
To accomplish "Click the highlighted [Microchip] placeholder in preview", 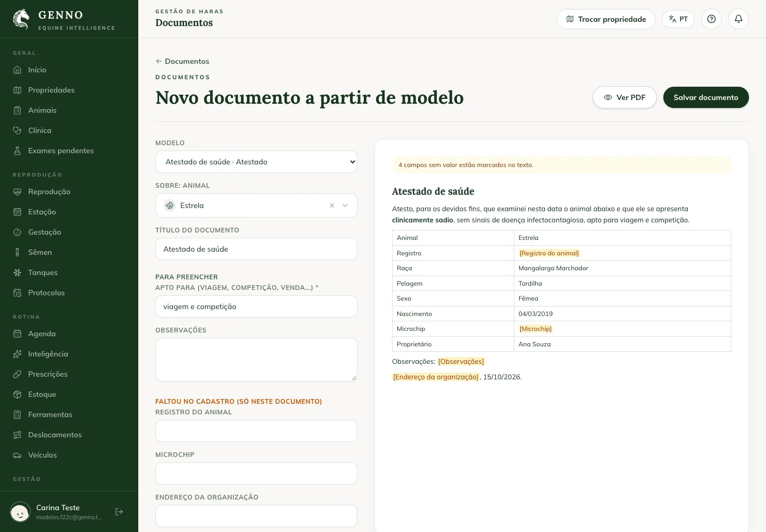I will 536,329.
